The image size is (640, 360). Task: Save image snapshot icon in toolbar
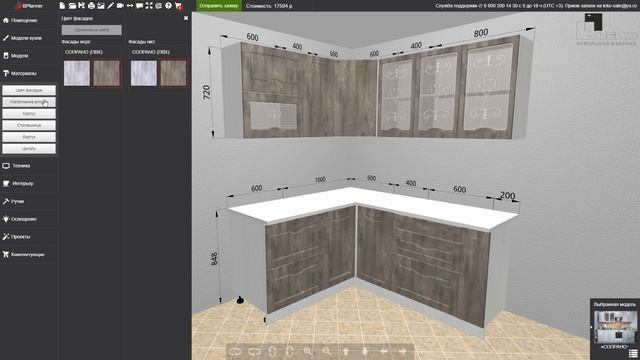pos(101,6)
